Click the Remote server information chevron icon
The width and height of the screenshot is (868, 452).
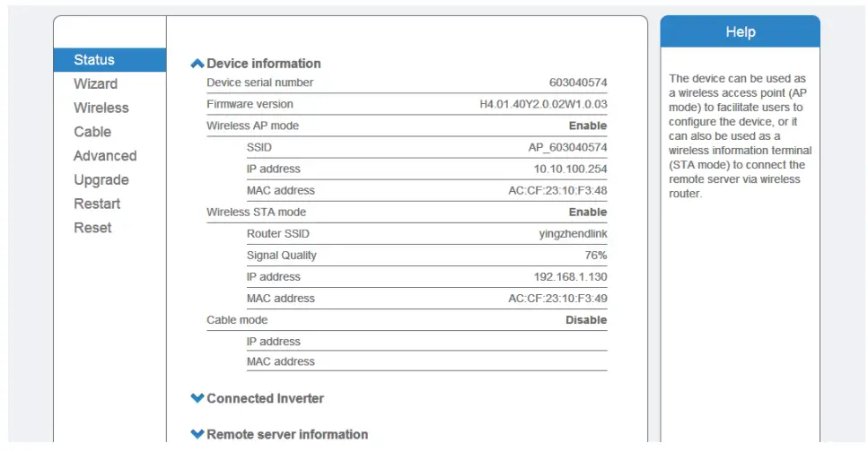[x=197, y=434]
